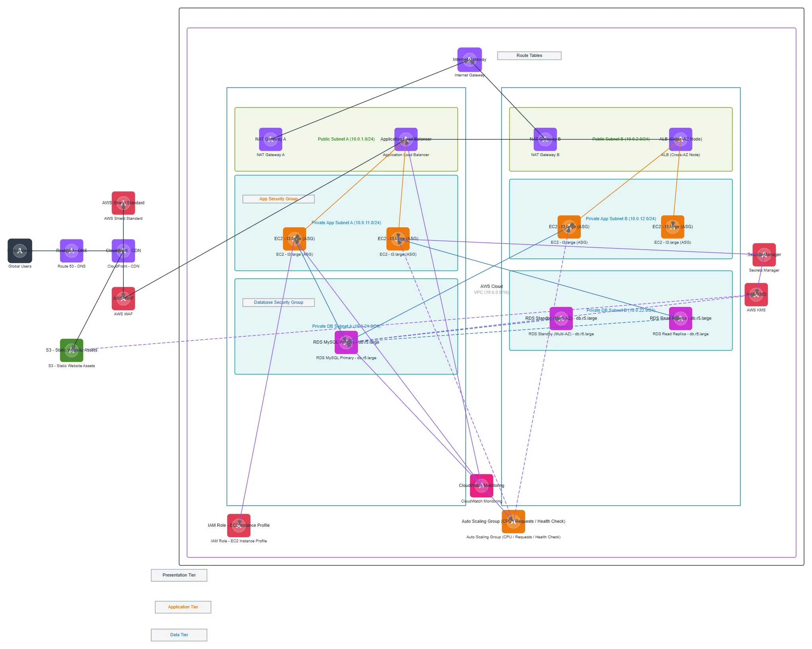
Task: Click the Private DB Subnet A label
Action: [x=346, y=326]
